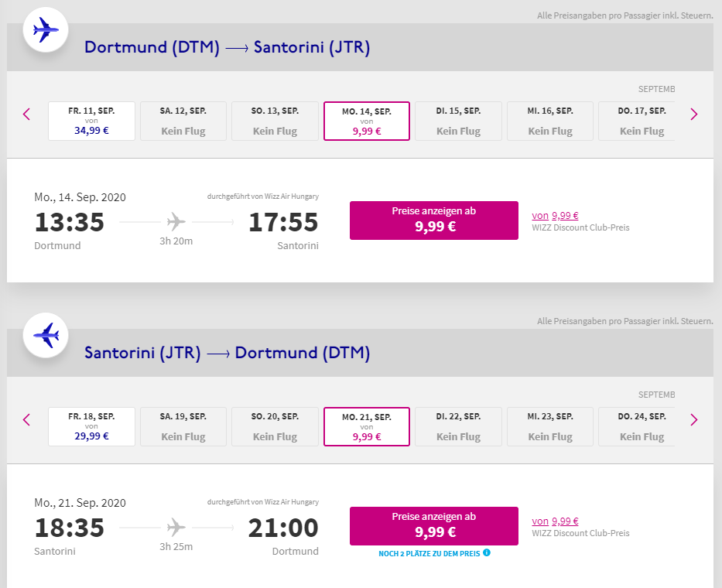Select outbound Sa. 12 Sep. date tile
Image resolution: width=722 pixels, height=588 pixels.
pyautogui.click(x=183, y=121)
